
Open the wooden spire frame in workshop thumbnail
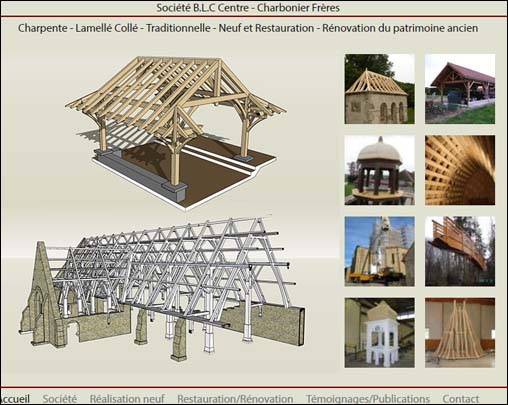pos(460,333)
